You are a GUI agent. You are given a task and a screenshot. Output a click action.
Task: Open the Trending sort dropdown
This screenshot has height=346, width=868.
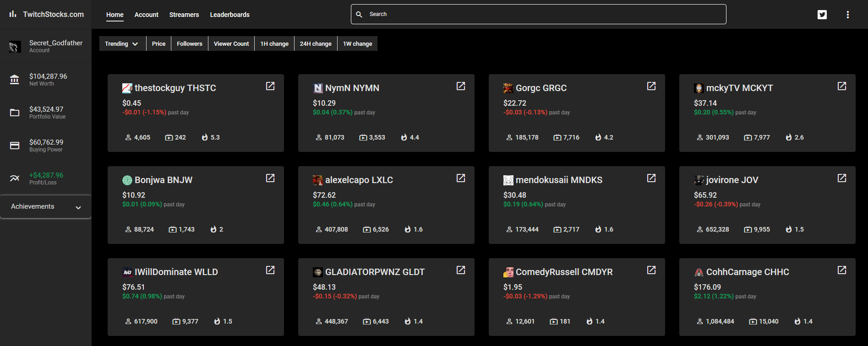pos(122,43)
